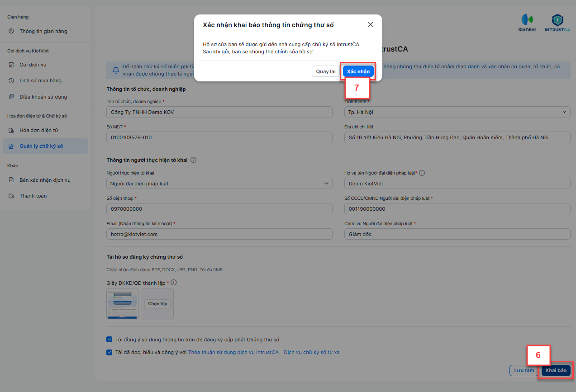Image resolution: width=576 pixels, height=392 pixels.
Task: Click the Lịch sử mua hàng history icon
Action: 11,80
